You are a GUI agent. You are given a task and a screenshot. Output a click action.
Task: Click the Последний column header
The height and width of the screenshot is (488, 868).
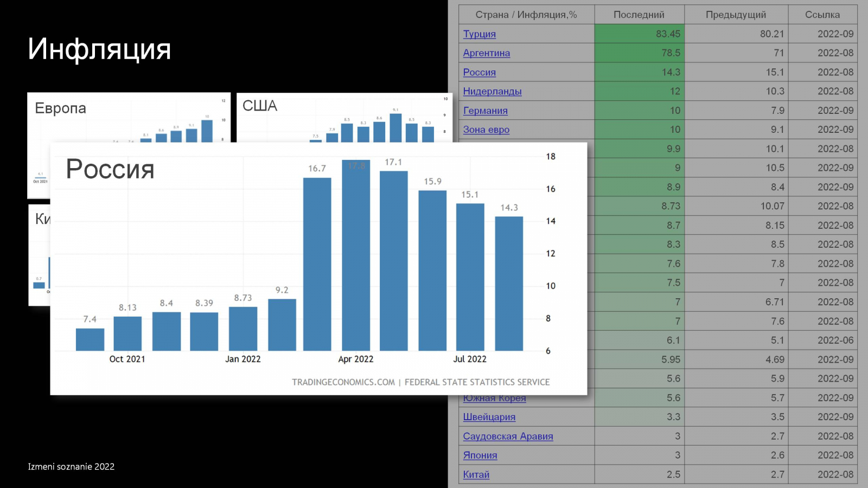(x=639, y=15)
